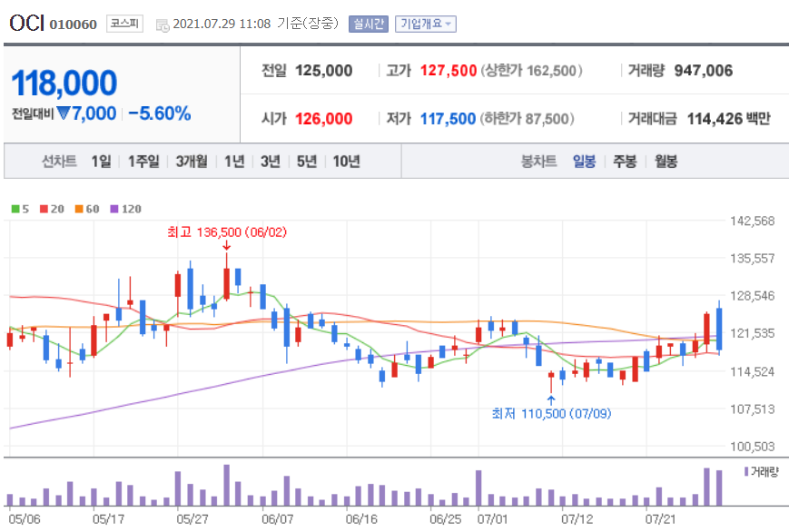Select the 3년 line chart tab
This screenshot has width=789, height=532.
click(271, 162)
